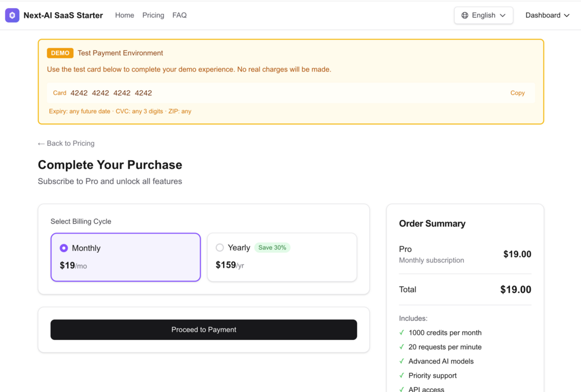Click the back arrow before Pricing
Viewport: 581px width, 392px height.
pos(41,144)
